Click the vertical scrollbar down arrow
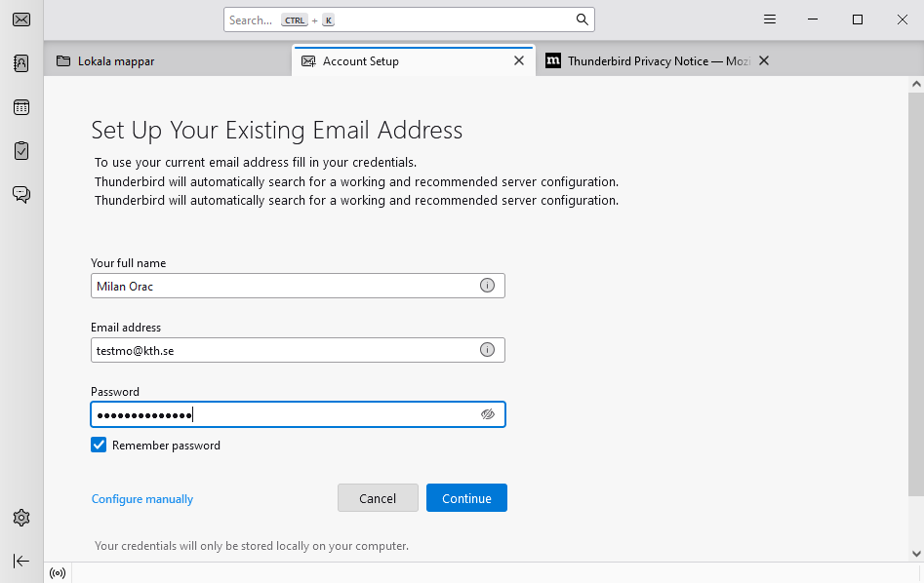The image size is (924, 583). pyautogui.click(x=915, y=553)
